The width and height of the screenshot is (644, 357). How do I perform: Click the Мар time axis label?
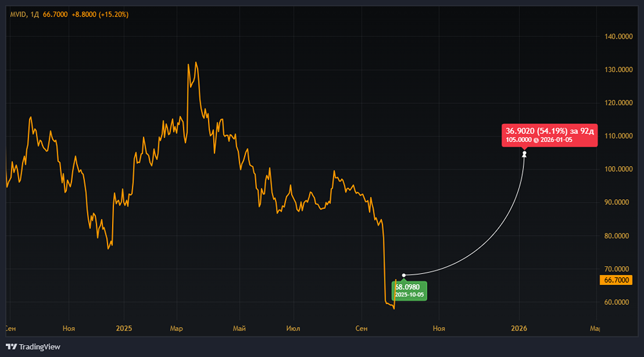click(176, 328)
